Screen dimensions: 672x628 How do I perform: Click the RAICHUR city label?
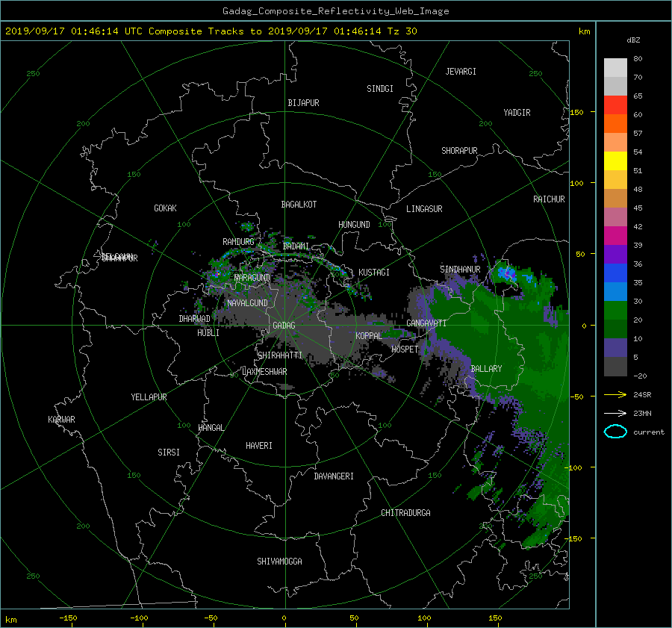(x=549, y=199)
